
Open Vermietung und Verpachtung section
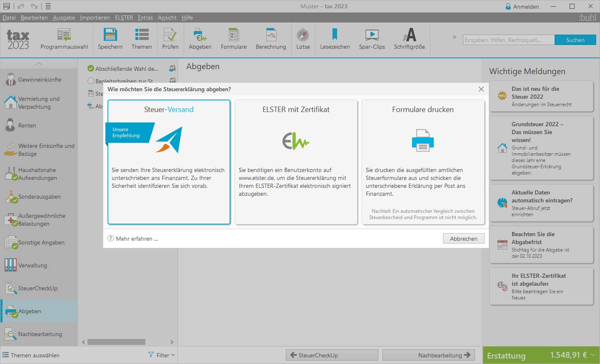coord(39,102)
